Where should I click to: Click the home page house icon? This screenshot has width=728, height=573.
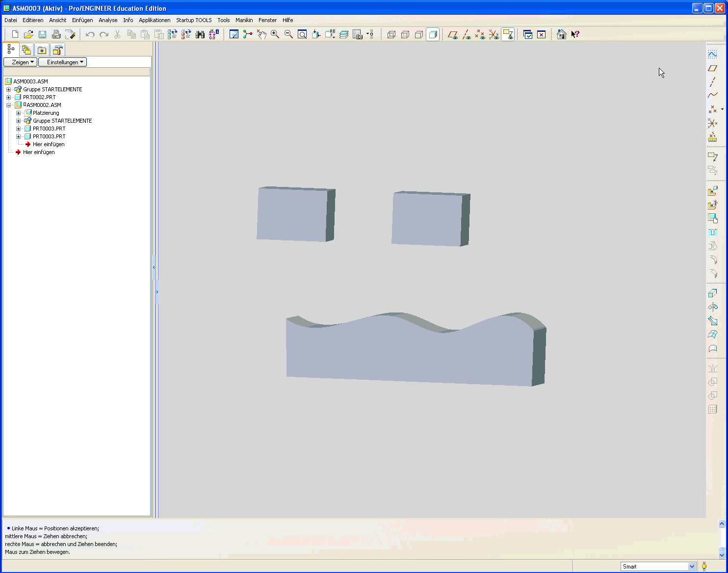562,34
